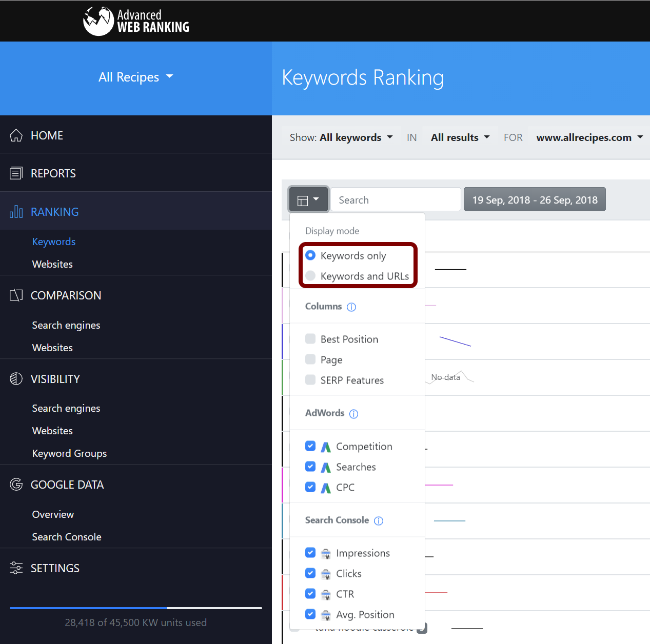650x644 pixels.
Task: Click the AdWords icon beside CPC
Action: (326, 488)
